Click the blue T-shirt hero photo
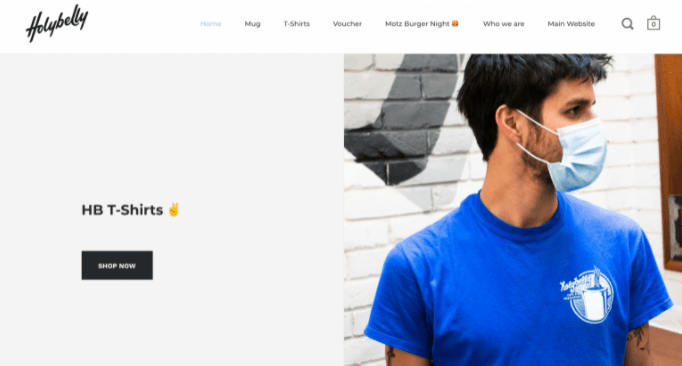The height and width of the screenshot is (366, 682). 513,210
